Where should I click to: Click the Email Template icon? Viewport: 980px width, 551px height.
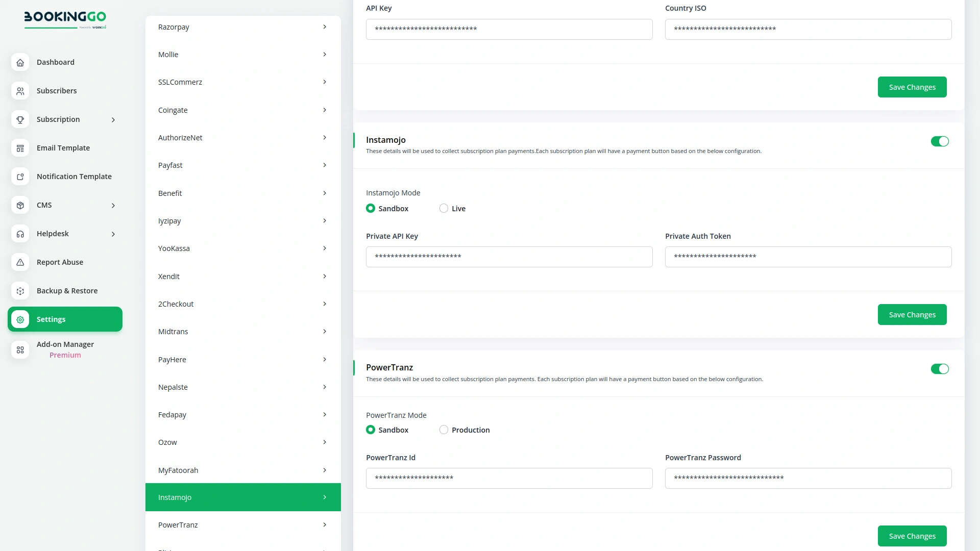[20, 148]
